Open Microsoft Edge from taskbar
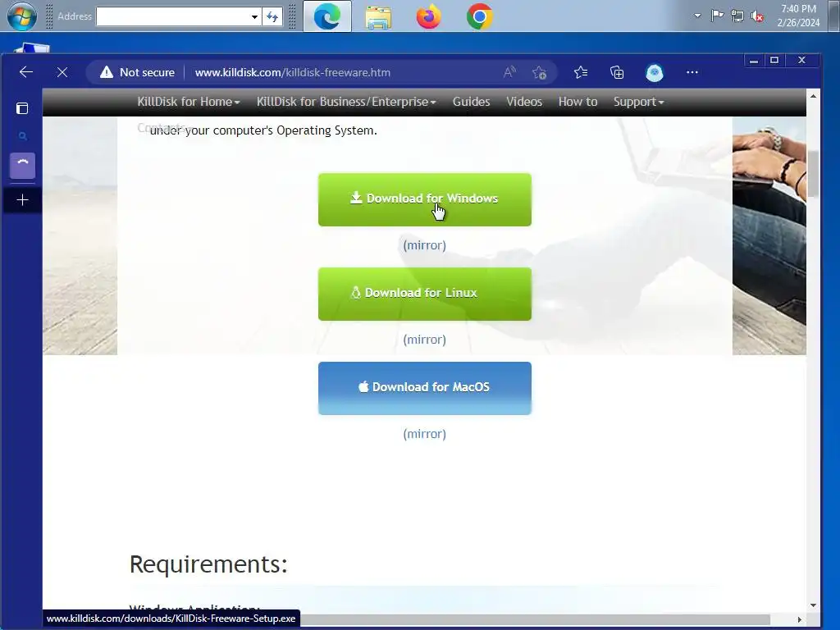The width and height of the screenshot is (840, 630). tap(327, 16)
